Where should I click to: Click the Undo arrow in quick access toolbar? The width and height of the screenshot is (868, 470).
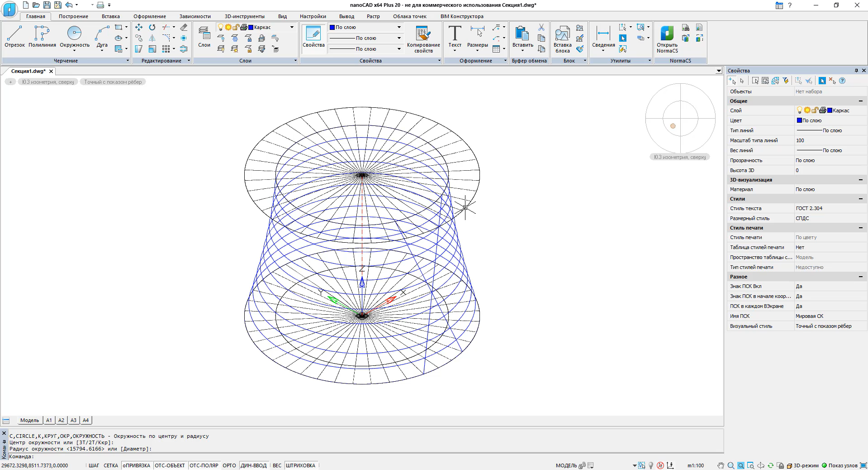pos(69,5)
